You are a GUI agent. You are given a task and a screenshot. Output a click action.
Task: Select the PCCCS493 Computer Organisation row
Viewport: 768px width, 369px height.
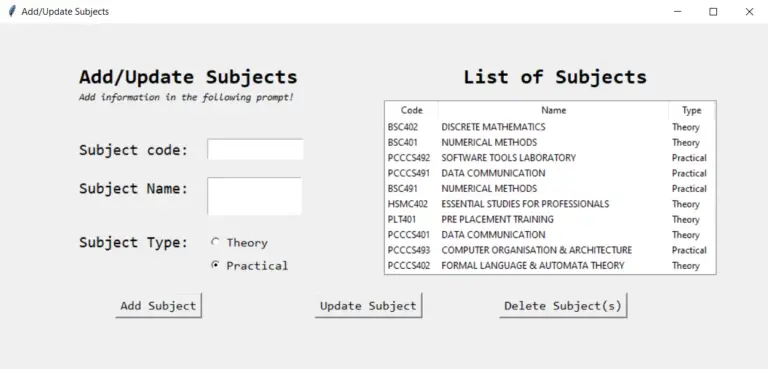pos(550,250)
